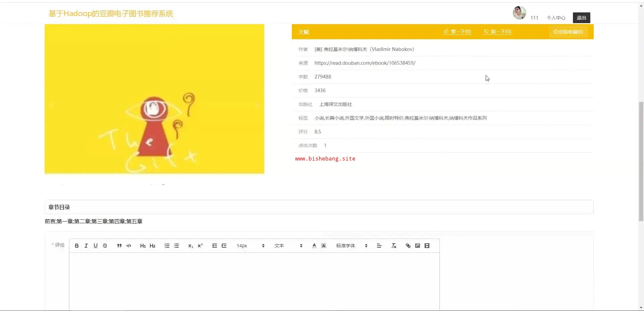Screen dimensions: 644x311
Task: Expand the 标准字体 font family dropdown
Action: click(352, 246)
